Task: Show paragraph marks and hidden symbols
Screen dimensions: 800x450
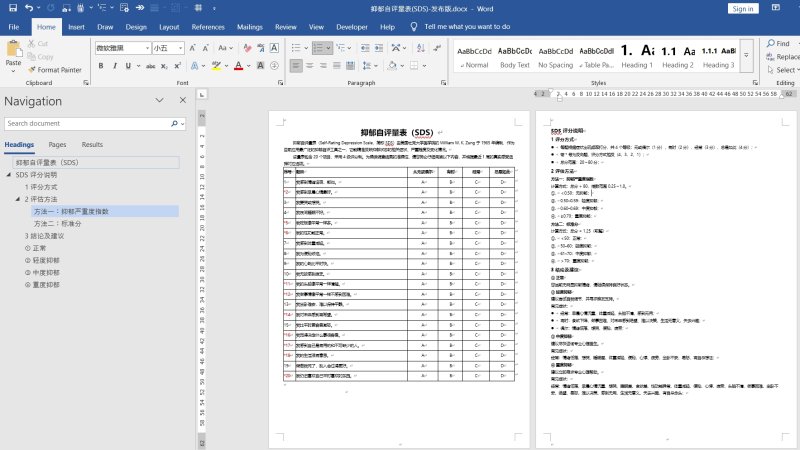Action: 437,48
